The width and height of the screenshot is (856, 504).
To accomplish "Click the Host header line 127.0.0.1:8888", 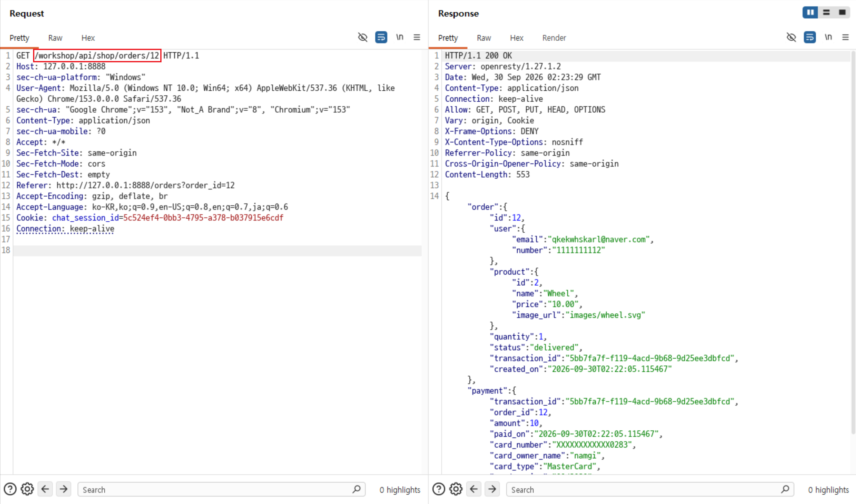I will [61, 67].
